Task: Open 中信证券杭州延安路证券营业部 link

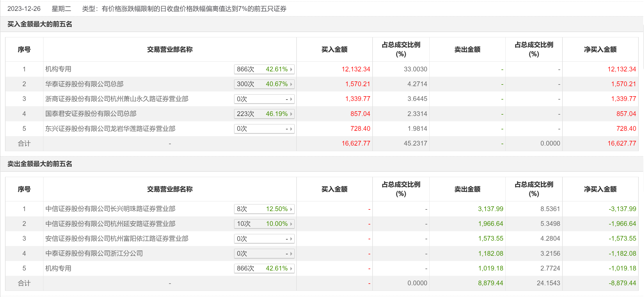Action: 110,224
